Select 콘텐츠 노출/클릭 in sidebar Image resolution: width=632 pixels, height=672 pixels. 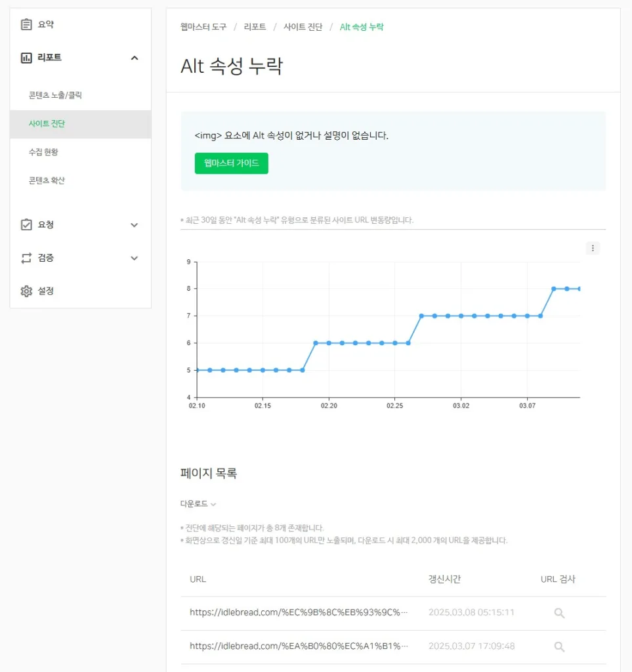point(55,95)
